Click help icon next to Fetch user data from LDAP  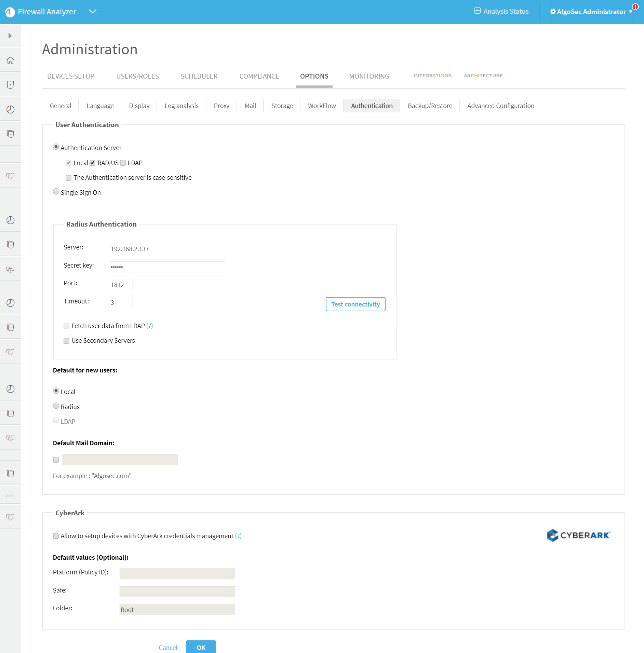click(149, 326)
